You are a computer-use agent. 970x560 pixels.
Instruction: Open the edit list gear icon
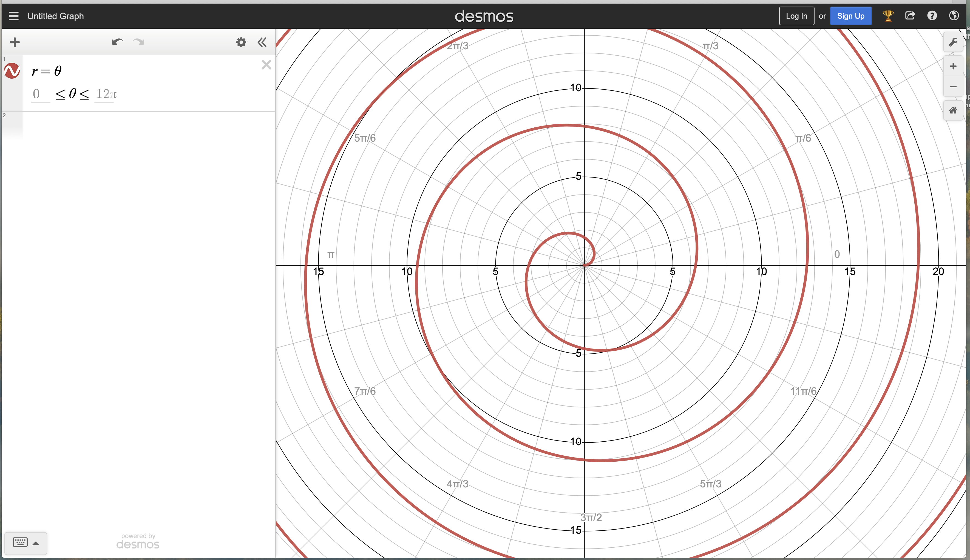click(241, 42)
